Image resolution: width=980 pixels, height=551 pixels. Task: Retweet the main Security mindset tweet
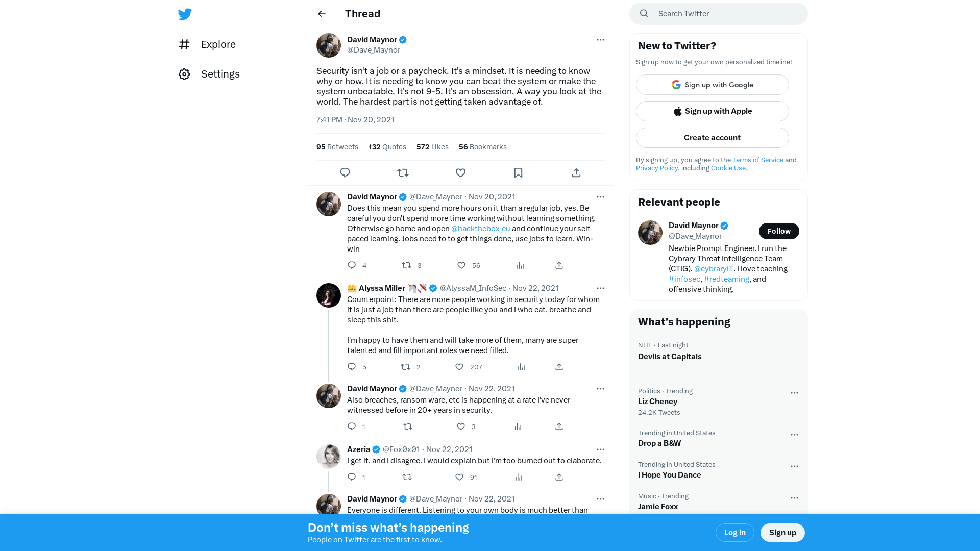pos(403,172)
